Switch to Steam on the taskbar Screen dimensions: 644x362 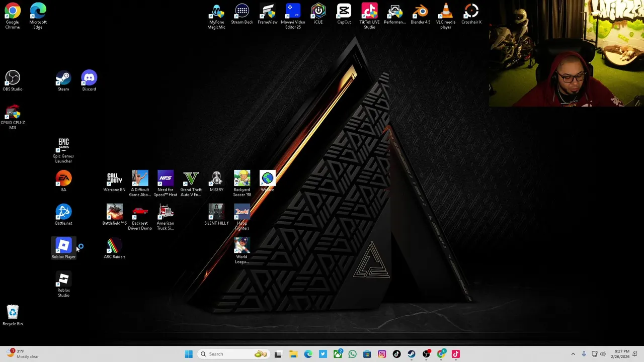click(x=412, y=354)
